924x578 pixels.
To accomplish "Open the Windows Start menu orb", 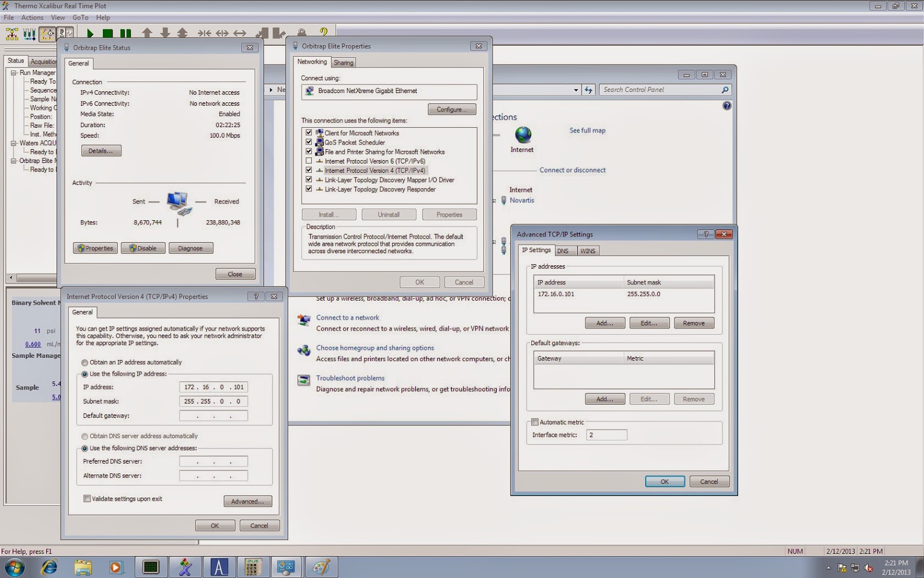I will [x=14, y=567].
